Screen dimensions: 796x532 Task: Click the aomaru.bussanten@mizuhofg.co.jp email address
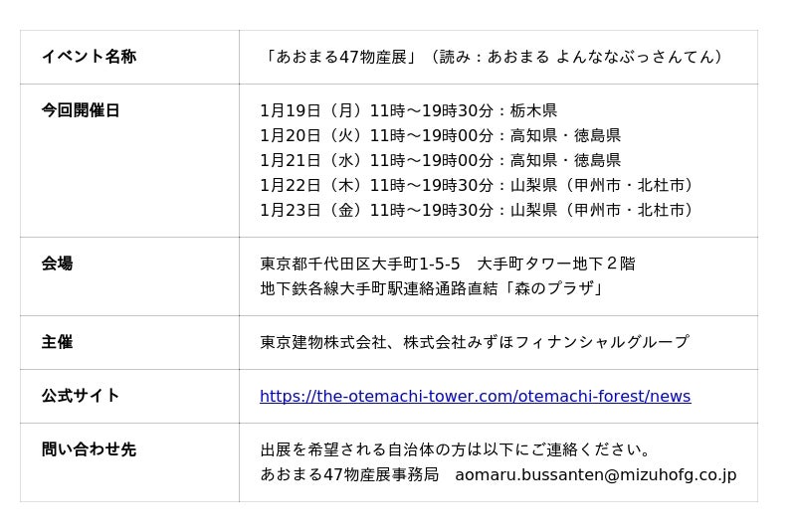tap(595, 474)
